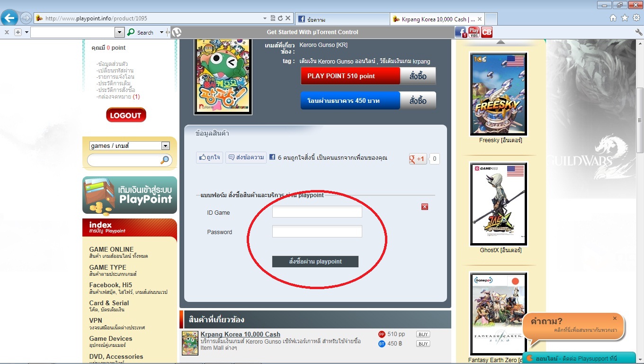Viewport: 644px width, 364px height.
Task: Open a new blank tab
Action: pyautogui.click(x=491, y=19)
